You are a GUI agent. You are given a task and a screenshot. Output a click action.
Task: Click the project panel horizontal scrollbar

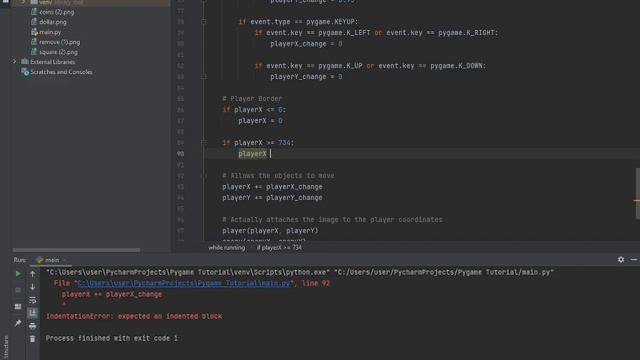click(x=76, y=250)
